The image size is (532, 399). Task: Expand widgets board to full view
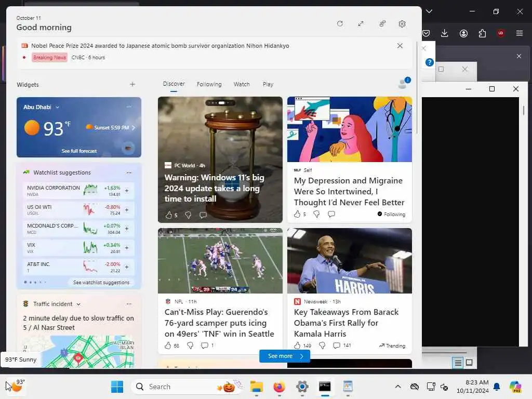(361, 24)
